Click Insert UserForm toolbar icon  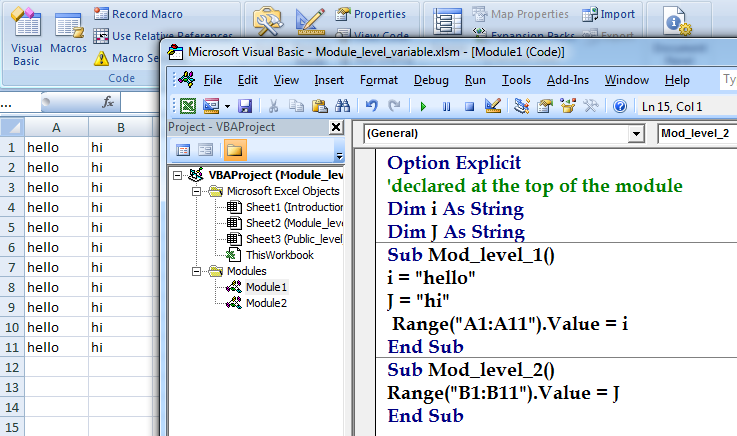tap(211, 106)
